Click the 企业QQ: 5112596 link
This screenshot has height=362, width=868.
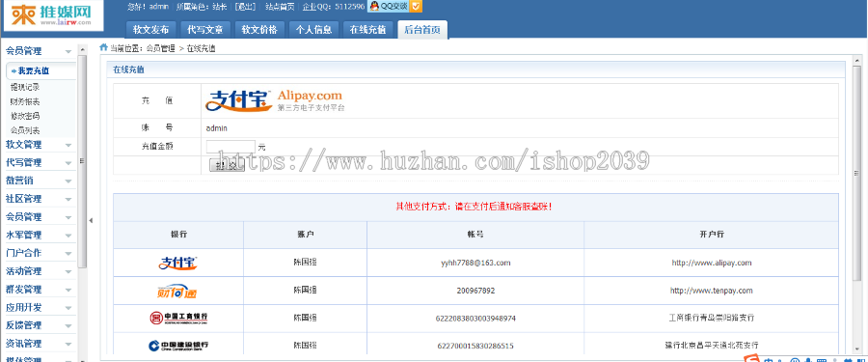coord(334,7)
